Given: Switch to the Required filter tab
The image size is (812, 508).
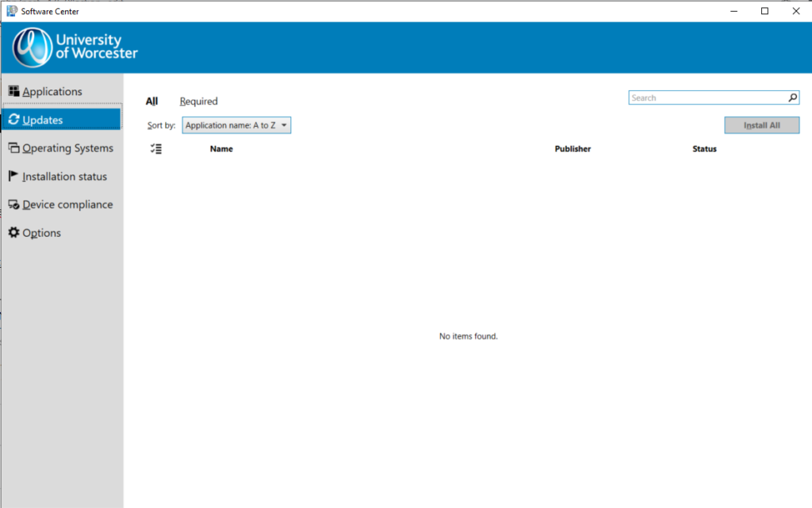Looking at the screenshot, I should coord(199,101).
